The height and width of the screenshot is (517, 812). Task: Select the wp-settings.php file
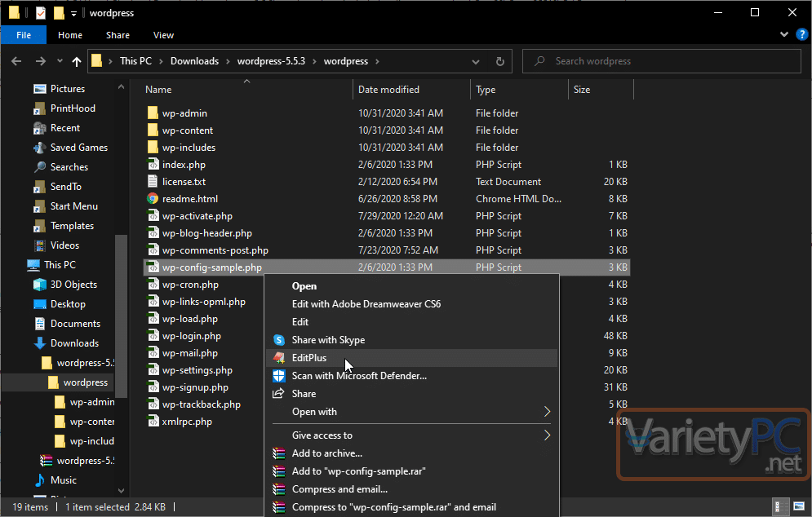tap(197, 370)
